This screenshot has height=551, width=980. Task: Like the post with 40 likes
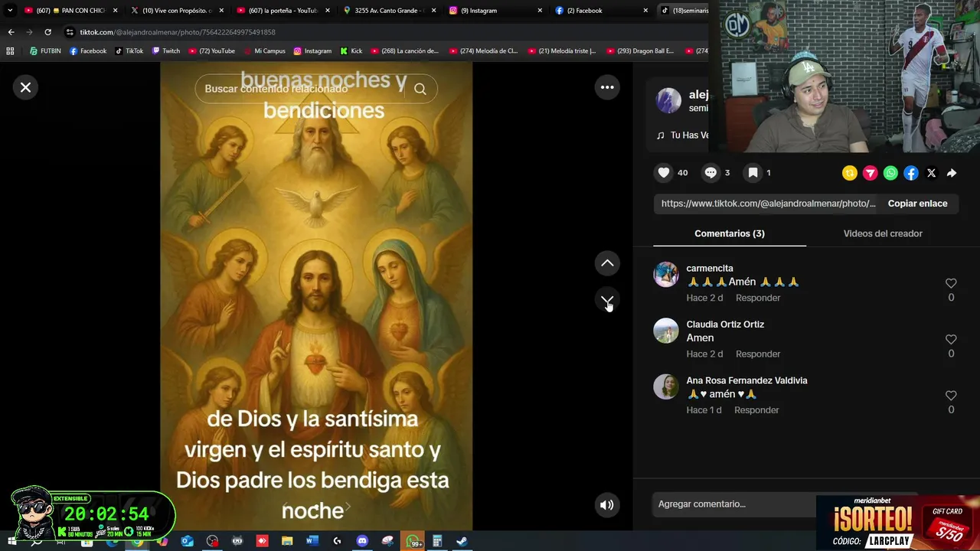click(664, 173)
